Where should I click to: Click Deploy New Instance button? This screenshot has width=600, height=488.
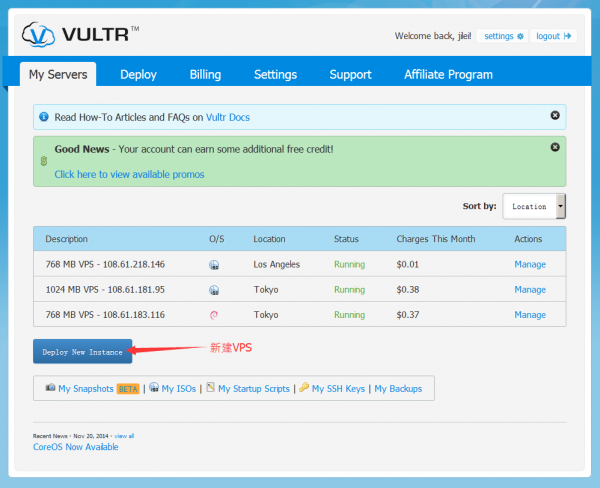point(83,351)
